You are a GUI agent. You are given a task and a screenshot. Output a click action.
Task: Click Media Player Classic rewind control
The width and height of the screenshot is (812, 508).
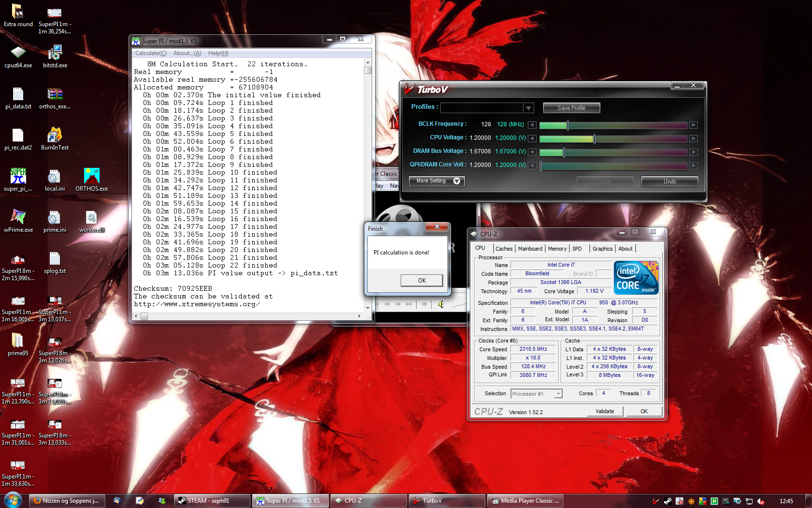tap(387, 304)
